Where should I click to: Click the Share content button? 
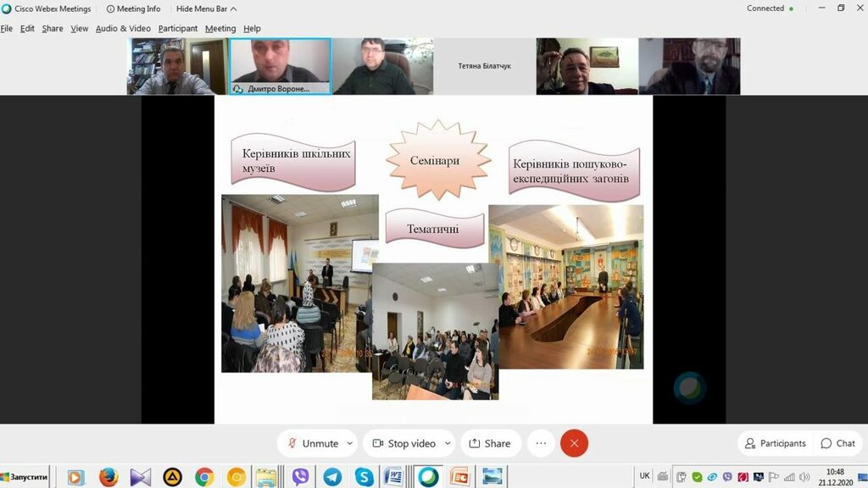[490, 443]
